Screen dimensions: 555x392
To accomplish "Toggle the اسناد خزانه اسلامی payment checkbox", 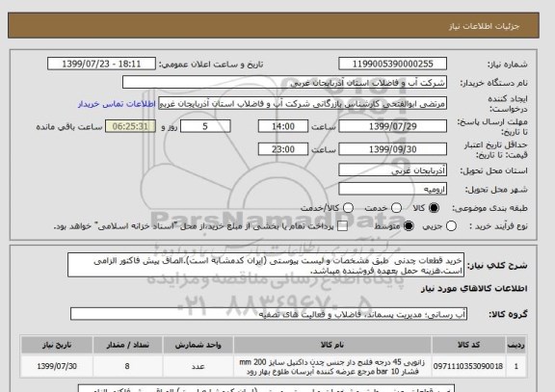I will (x=342, y=226).
